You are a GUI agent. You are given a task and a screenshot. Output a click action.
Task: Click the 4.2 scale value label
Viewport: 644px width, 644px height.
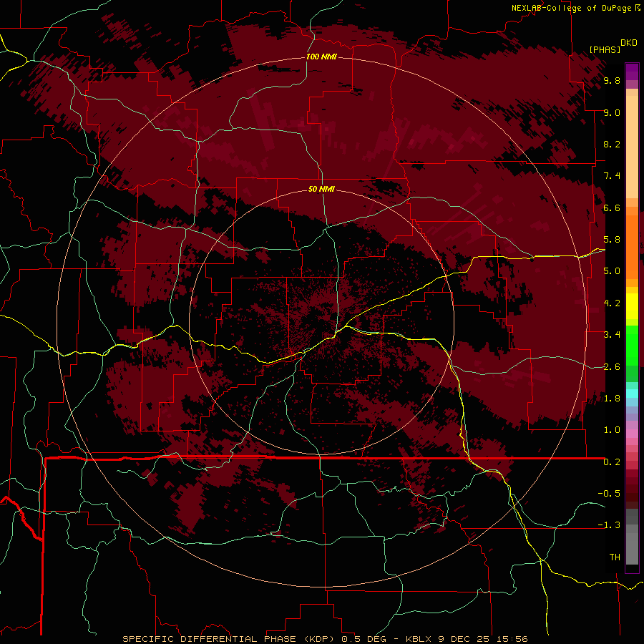612,303
